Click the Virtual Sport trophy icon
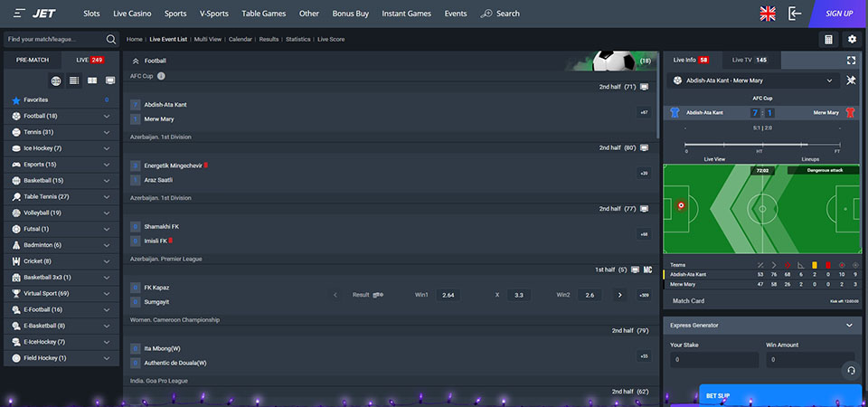Image resolution: width=868 pixels, height=407 pixels. click(16, 293)
